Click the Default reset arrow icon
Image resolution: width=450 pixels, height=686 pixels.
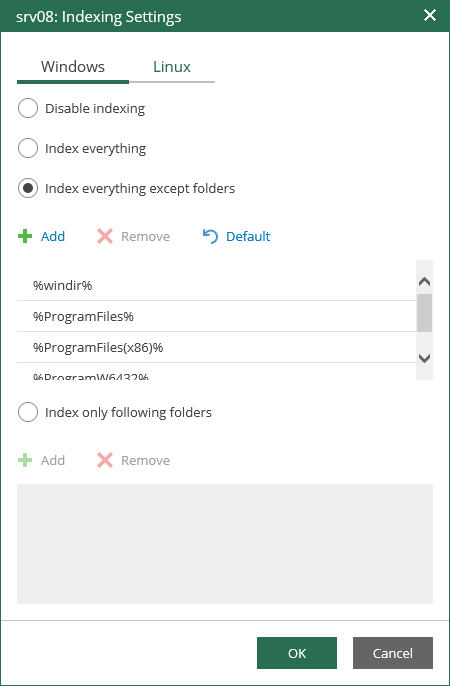pyautogui.click(x=210, y=236)
